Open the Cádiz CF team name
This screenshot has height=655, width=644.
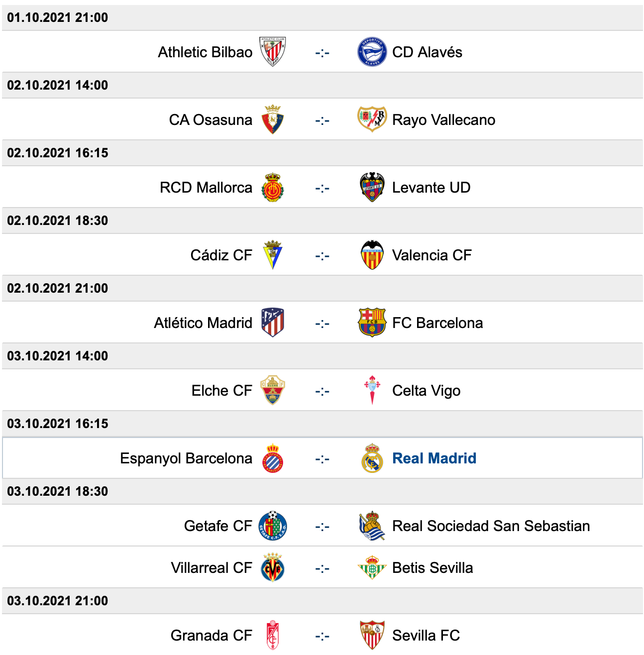tap(221, 255)
